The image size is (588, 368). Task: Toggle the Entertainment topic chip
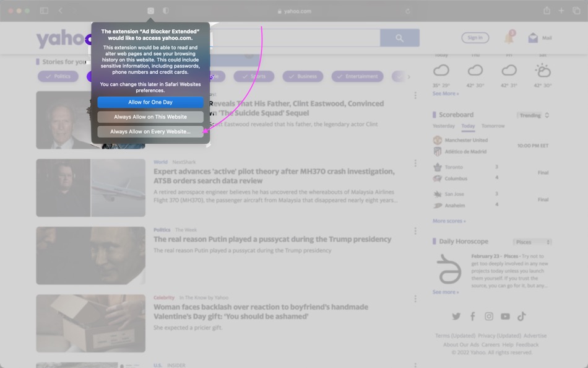357,76
